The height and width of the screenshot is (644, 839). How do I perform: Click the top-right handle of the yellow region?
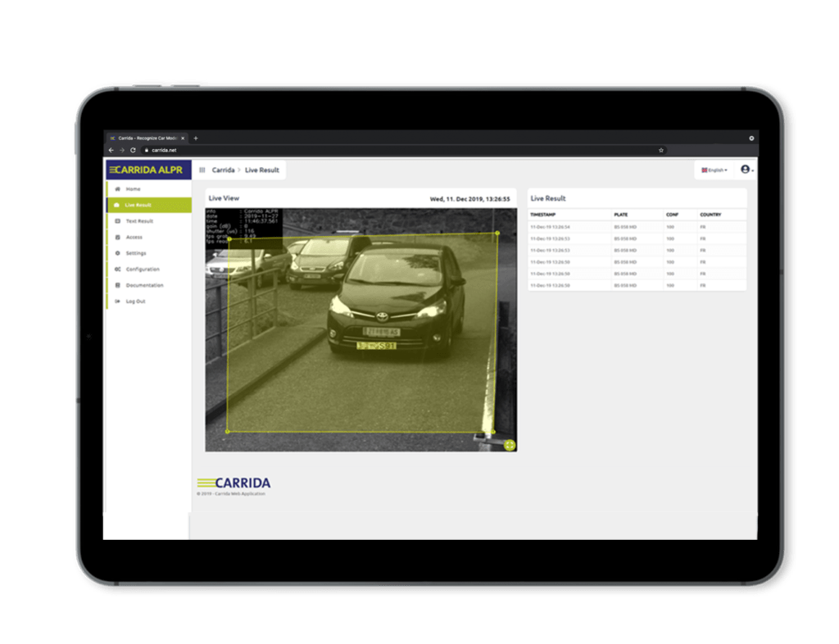tap(497, 234)
